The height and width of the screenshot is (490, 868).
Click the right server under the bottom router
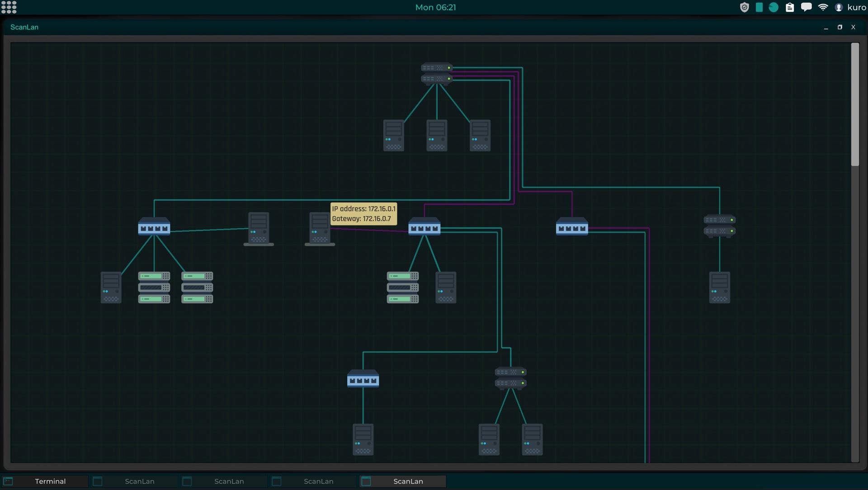coord(532,439)
